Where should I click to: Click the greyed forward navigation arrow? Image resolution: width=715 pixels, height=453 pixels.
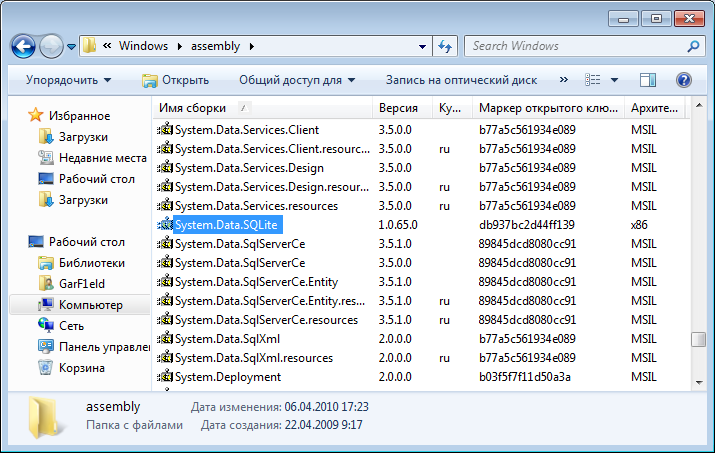click(51, 47)
